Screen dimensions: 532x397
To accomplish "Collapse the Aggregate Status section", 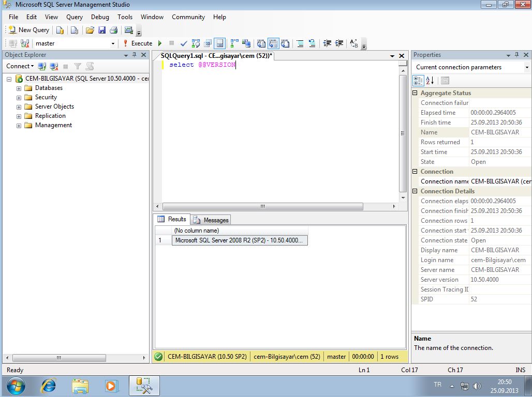I will [x=415, y=93].
